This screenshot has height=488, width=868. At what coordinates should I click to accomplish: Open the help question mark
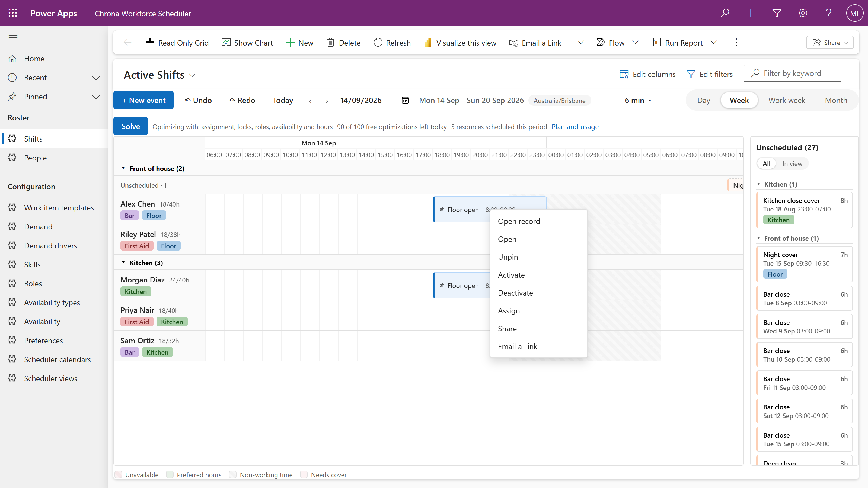[x=829, y=13]
